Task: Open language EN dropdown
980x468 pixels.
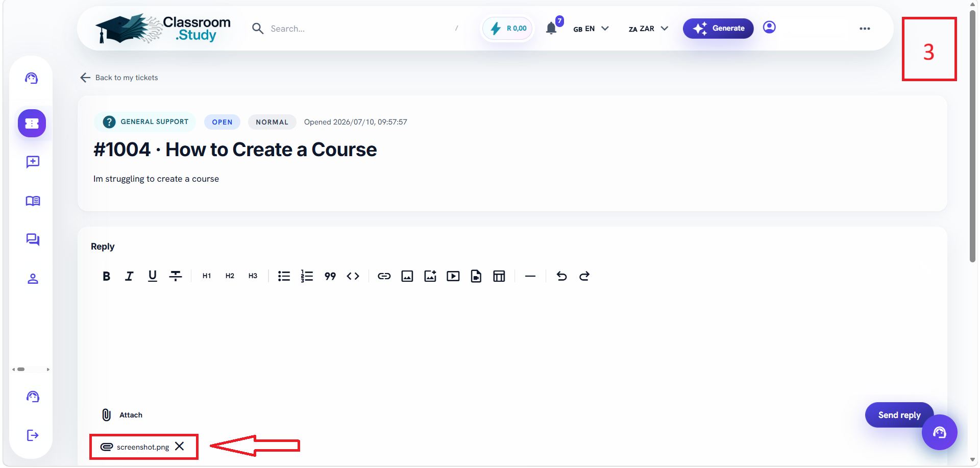Action: [x=591, y=29]
